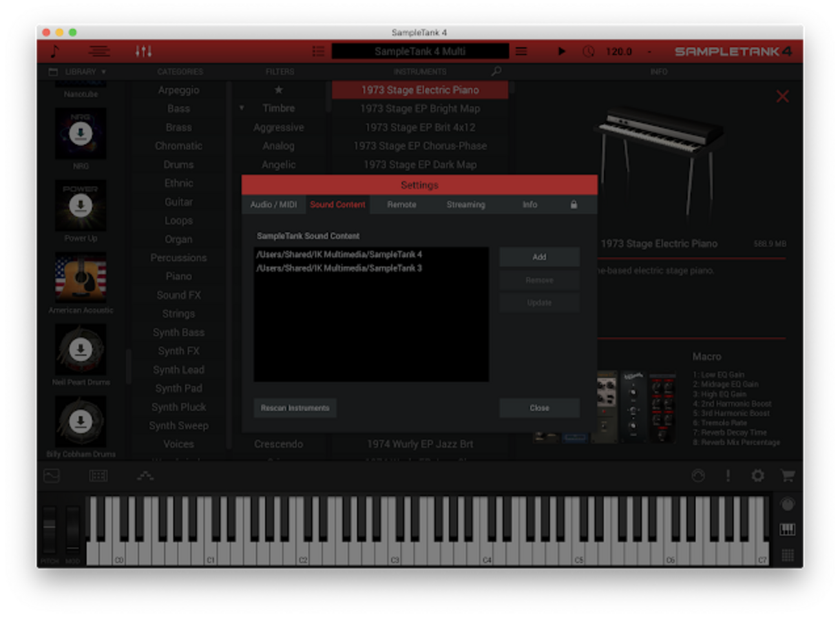Download the Power Up library
The width and height of the screenshot is (840, 617).
coord(81,205)
